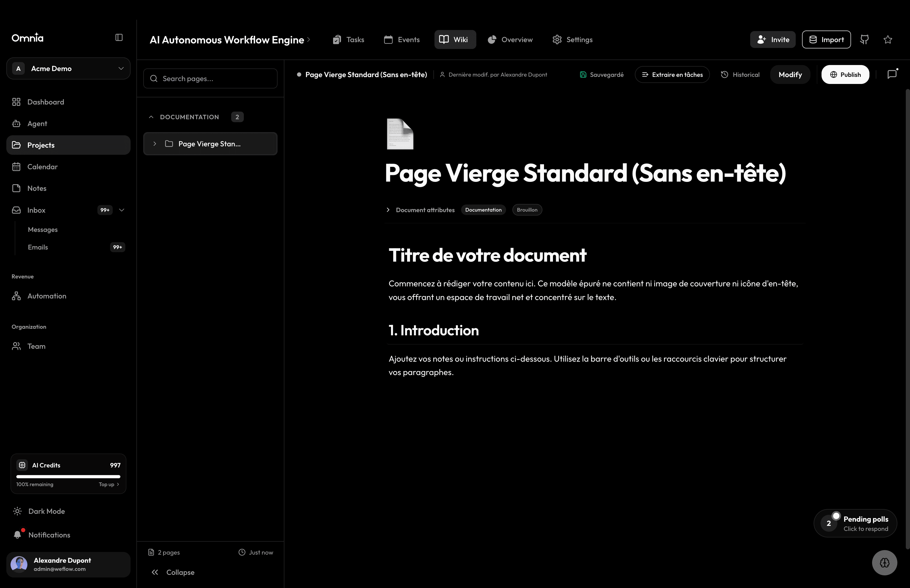Open Notes in the sidebar

(x=68, y=188)
